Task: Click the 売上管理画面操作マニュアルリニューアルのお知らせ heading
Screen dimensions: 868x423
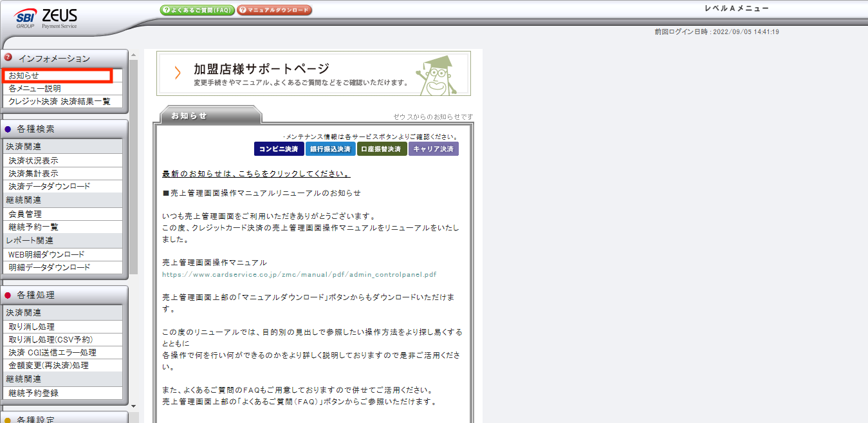Action: click(x=262, y=193)
